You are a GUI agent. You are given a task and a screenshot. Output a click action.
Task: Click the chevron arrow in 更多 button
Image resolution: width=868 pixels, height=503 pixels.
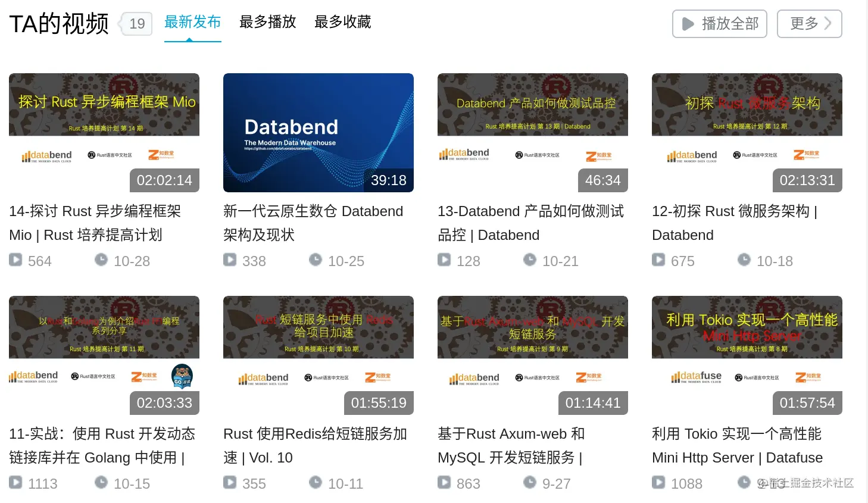pyautogui.click(x=828, y=23)
